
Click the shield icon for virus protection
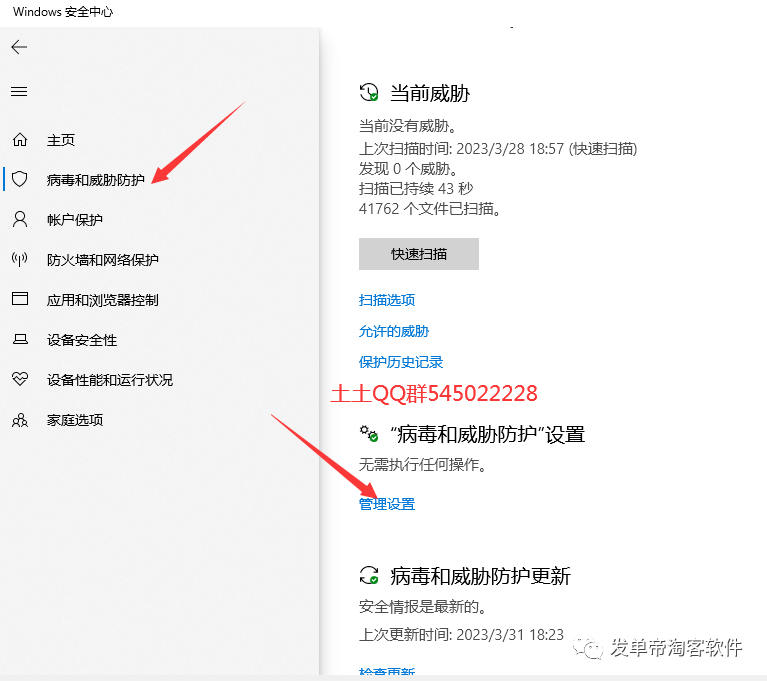pyautogui.click(x=20, y=179)
